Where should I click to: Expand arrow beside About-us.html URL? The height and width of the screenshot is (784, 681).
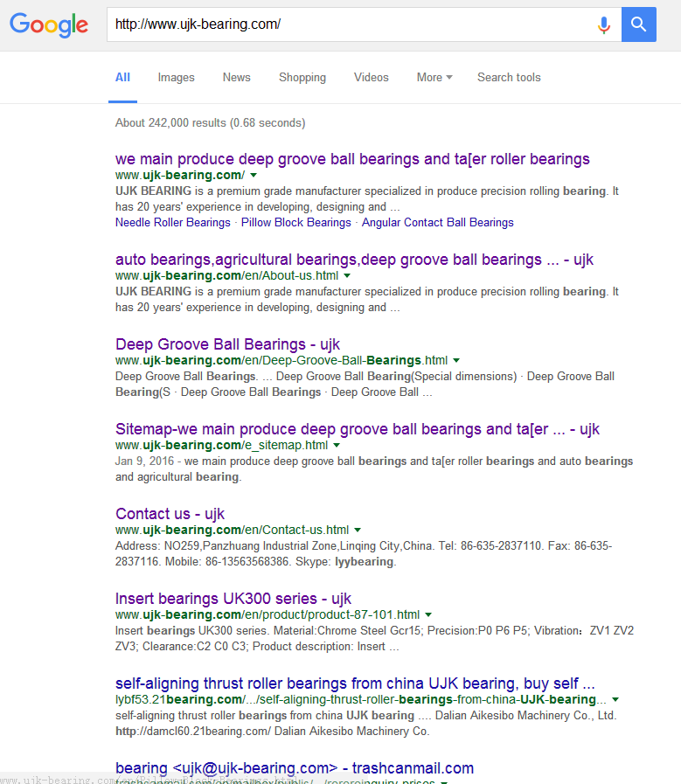click(x=347, y=276)
